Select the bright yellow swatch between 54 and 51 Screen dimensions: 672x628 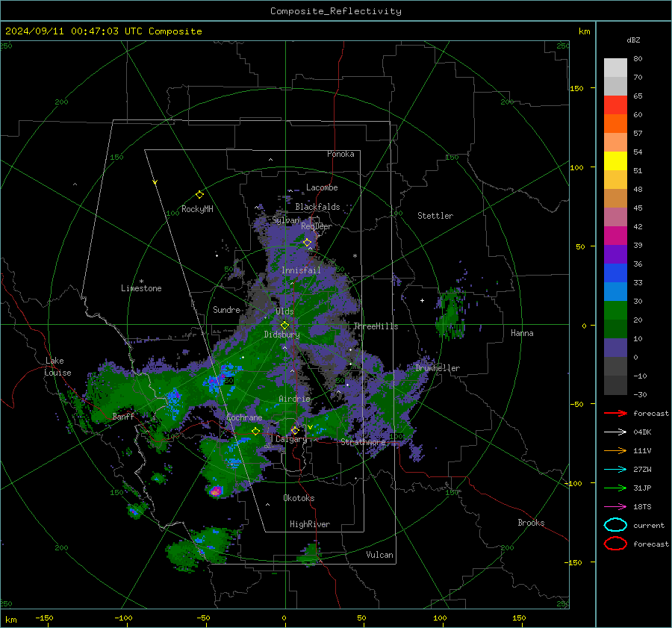(615, 161)
